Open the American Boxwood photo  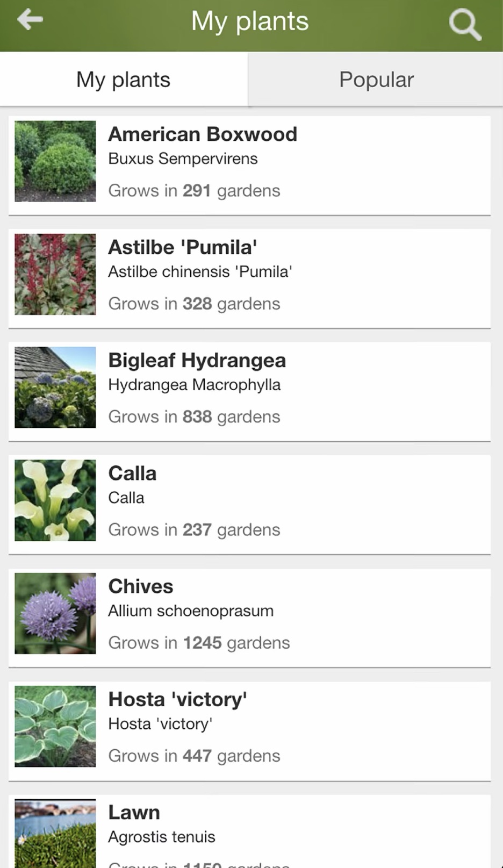[x=55, y=161]
